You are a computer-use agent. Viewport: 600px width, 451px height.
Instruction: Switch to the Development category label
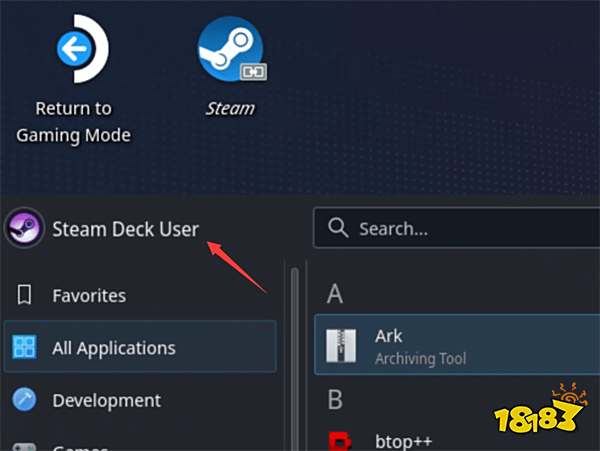(106, 400)
